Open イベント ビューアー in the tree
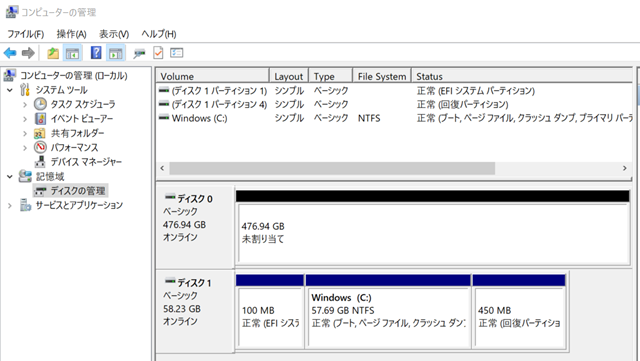Viewport: 640px width, 361px height. (x=82, y=118)
